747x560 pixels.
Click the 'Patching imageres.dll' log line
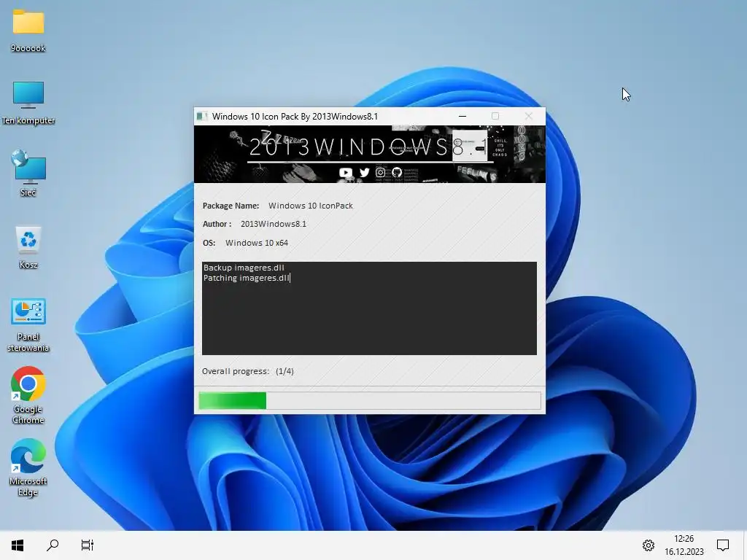(x=247, y=278)
